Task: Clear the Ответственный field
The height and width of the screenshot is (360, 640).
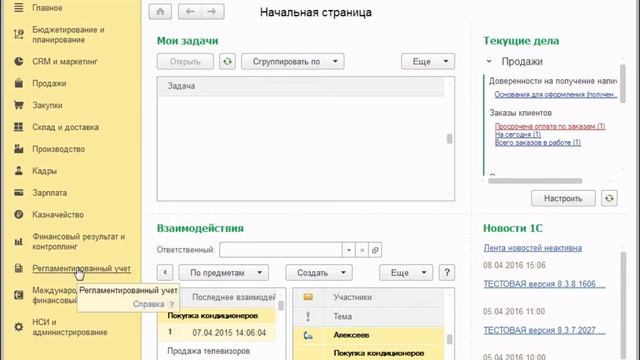Action: [362, 250]
